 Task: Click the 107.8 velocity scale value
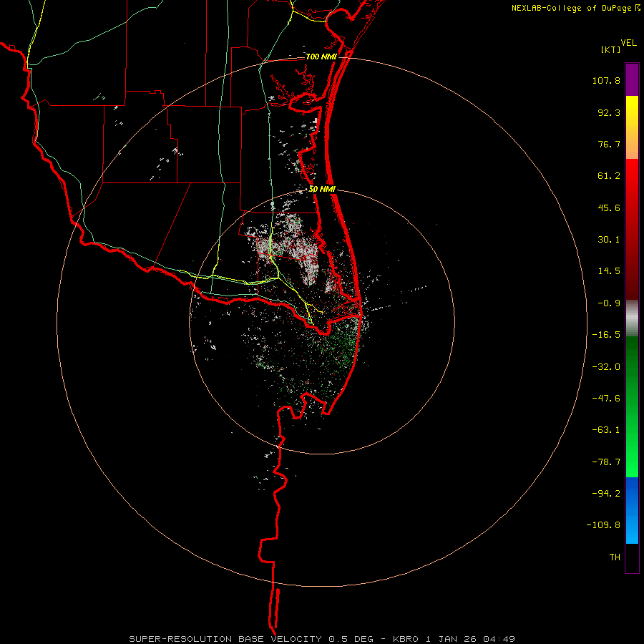tap(606, 80)
